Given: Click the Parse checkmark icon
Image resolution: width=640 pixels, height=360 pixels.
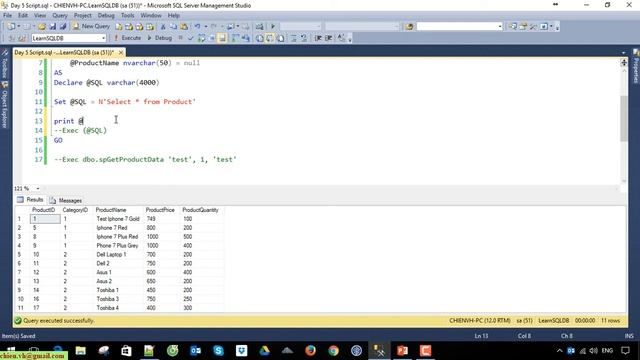Looking at the screenshot, I should [190, 38].
